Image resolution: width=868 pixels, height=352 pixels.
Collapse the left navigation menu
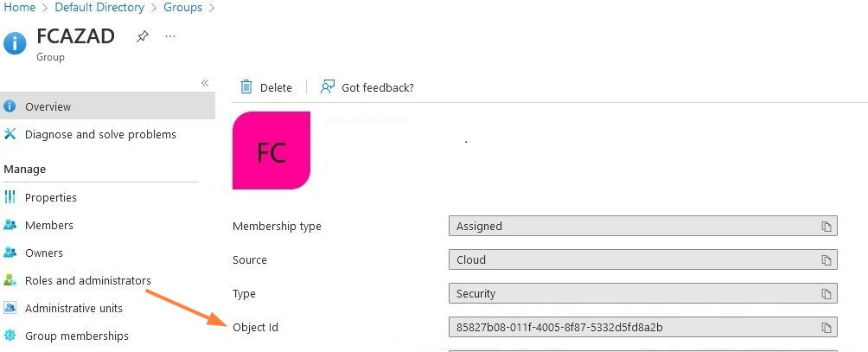coord(205,83)
